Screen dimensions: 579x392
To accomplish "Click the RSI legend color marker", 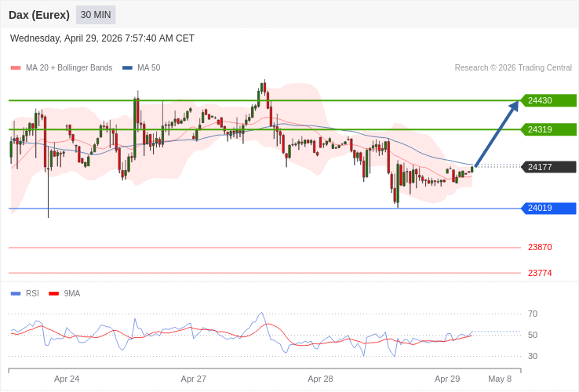I will click(16, 294).
